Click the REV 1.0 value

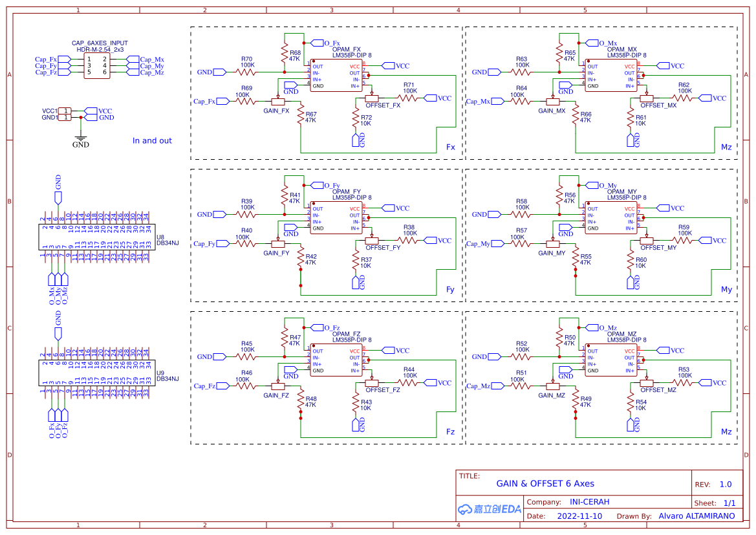coord(726,484)
